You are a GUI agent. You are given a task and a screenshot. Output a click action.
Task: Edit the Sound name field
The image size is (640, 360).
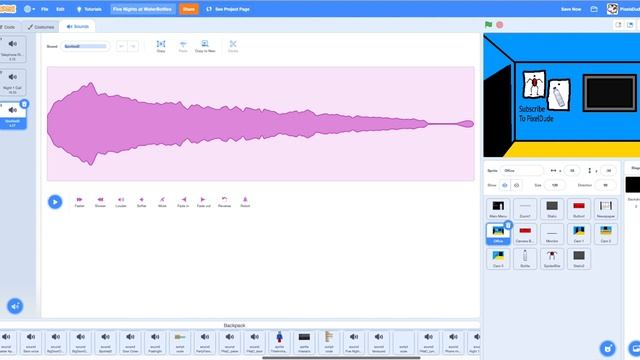[85, 47]
